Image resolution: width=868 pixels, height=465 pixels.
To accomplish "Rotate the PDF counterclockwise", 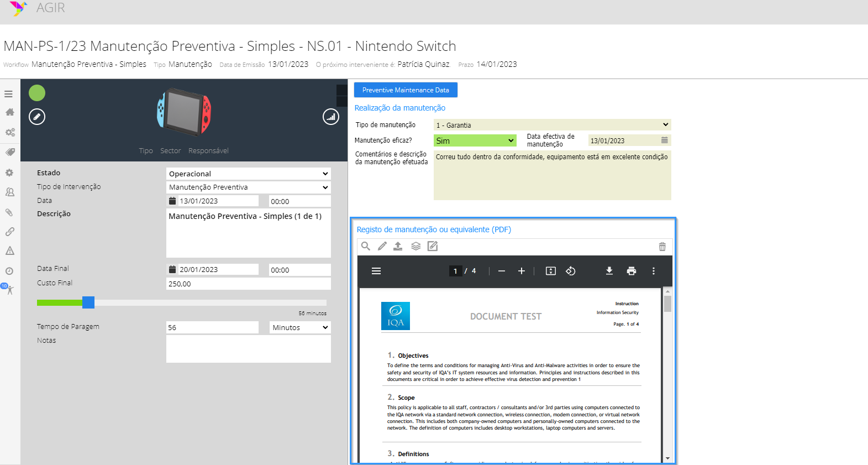I will coord(571,271).
